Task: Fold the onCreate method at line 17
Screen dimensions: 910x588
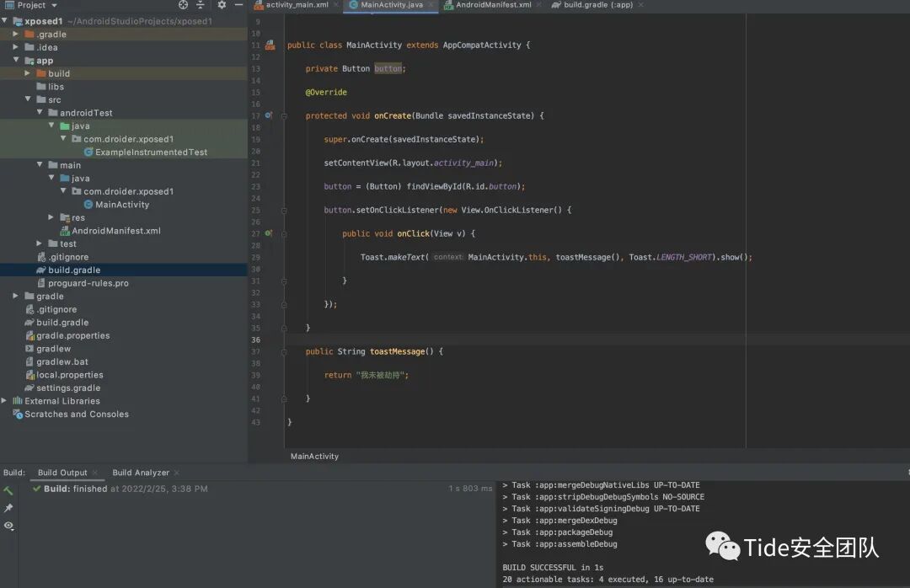Action: (285, 116)
